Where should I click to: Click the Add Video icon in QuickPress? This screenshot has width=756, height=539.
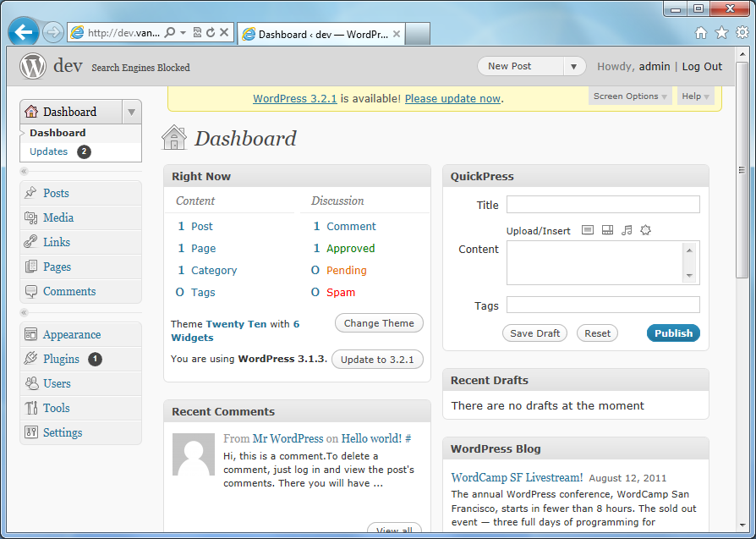607,230
